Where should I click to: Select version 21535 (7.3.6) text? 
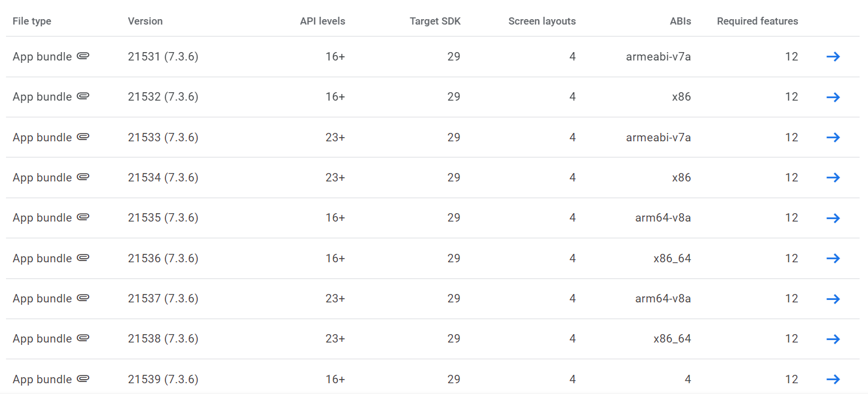tap(163, 217)
